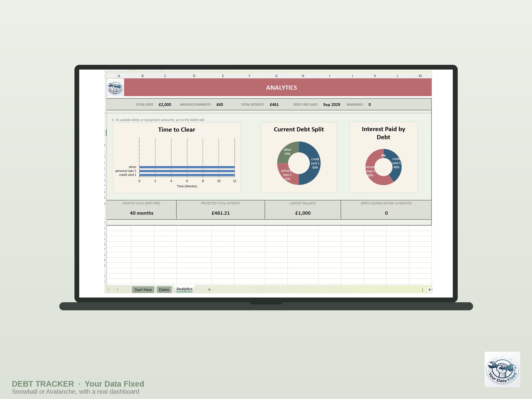The image size is (532, 399).
Task: Select column J header
Action: point(352,76)
